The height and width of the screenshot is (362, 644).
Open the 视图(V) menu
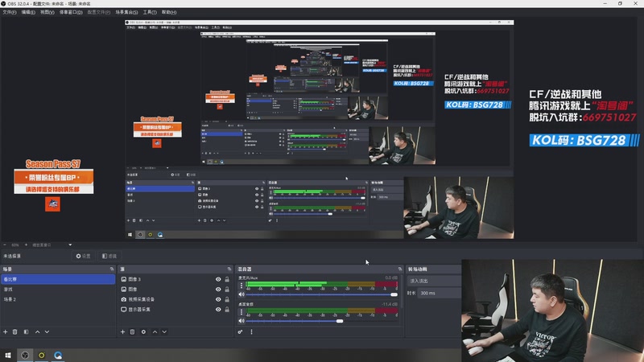pyautogui.click(x=47, y=12)
